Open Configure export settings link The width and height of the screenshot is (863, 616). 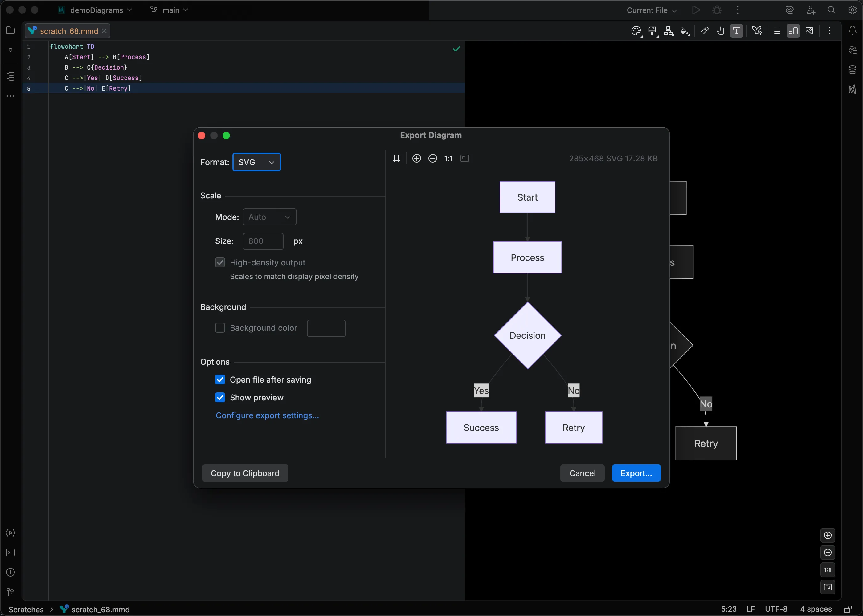click(267, 415)
